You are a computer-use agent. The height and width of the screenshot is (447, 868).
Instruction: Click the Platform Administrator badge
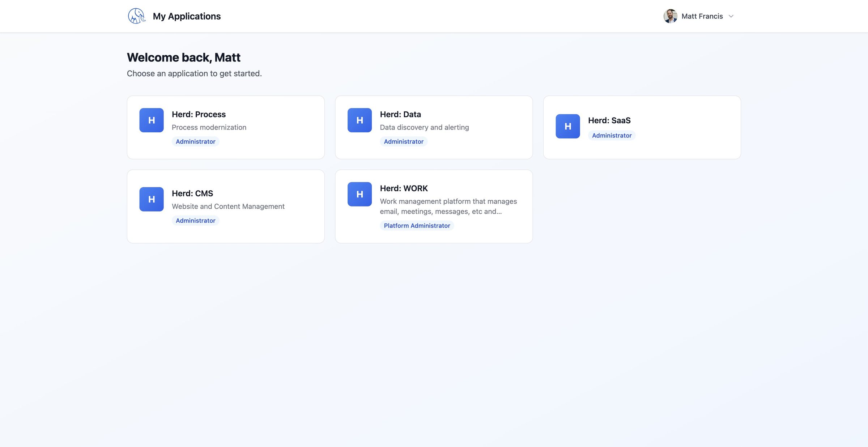(x=417, y=226)
